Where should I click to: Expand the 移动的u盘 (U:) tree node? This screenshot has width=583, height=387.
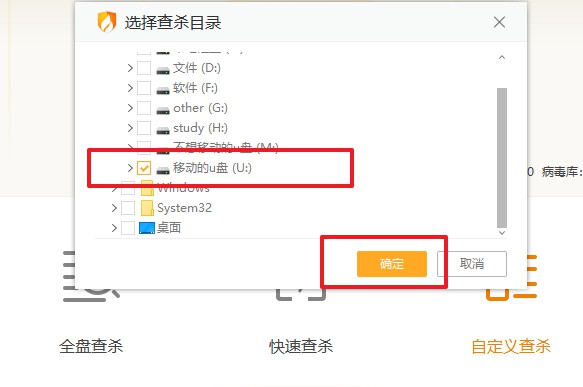coord(130,168)
